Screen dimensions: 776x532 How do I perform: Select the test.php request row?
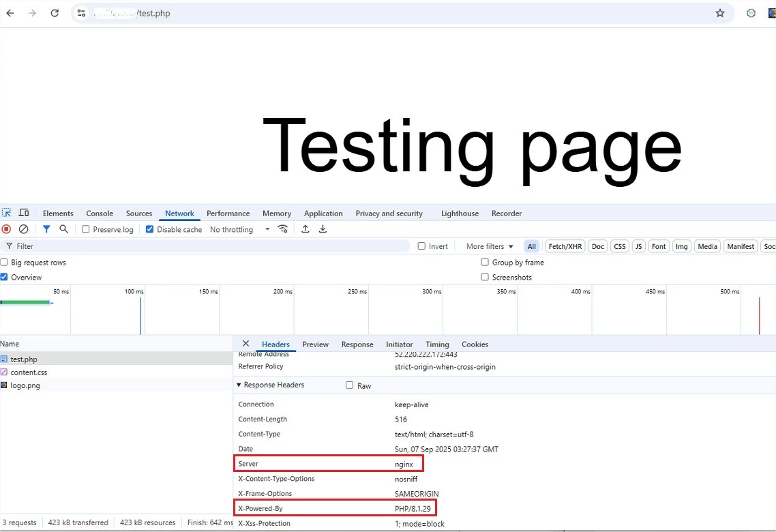[117, 359]
